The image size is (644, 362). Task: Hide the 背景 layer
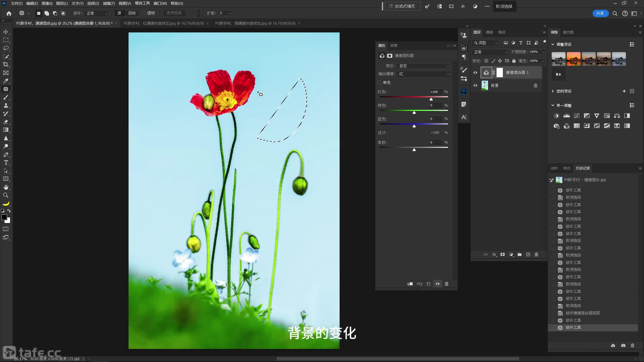(475, 85)
